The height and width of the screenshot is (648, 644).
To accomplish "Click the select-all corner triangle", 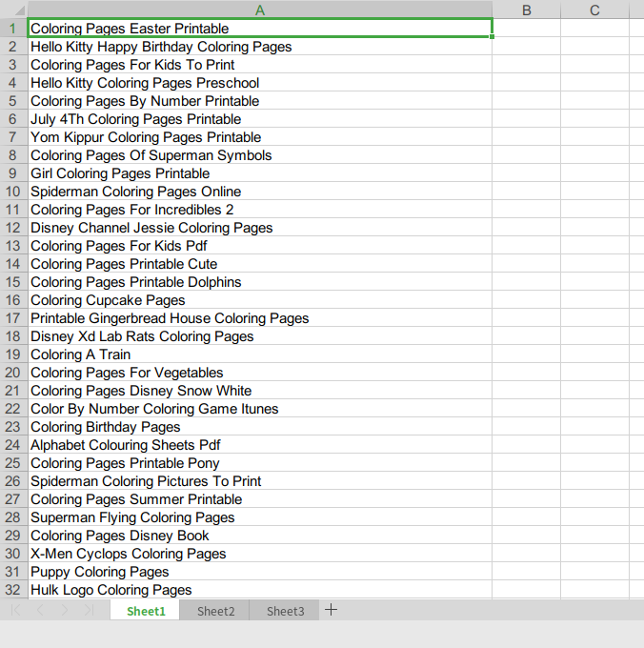I will (x=19, y=10).
